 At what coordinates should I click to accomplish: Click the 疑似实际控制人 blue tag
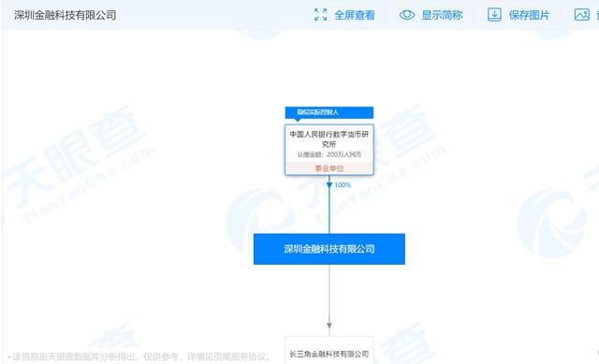tap(329, 112)
